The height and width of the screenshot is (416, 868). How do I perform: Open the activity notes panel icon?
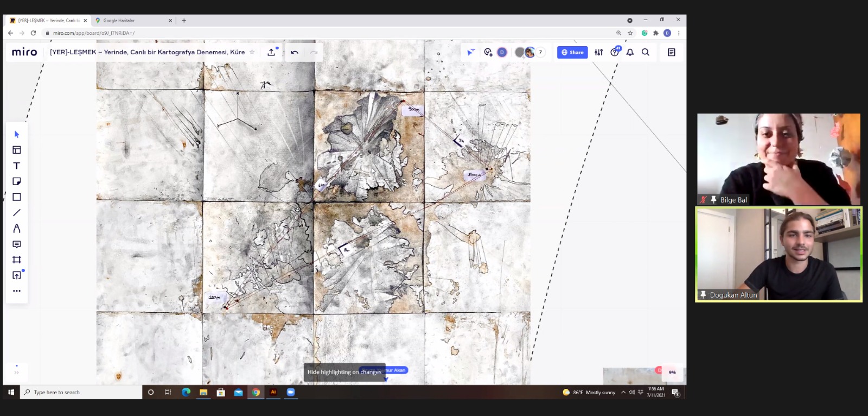coord(672,52)
